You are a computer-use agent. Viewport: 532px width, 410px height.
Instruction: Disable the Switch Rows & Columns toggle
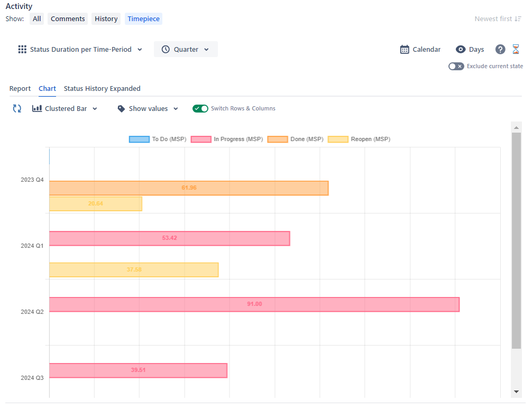coord(200,108)
